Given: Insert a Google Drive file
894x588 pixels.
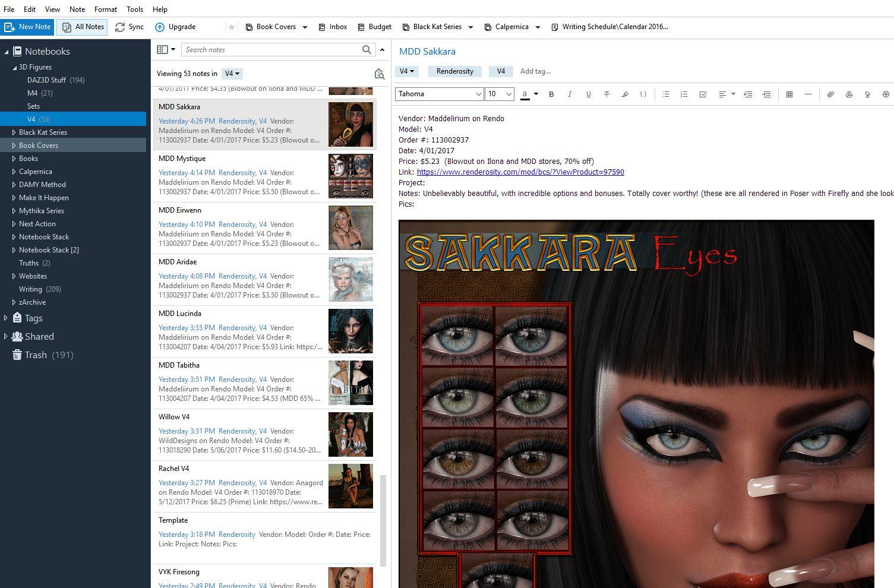Looking at the screenshot, I should pyautogui.click(x=849, y=94).
